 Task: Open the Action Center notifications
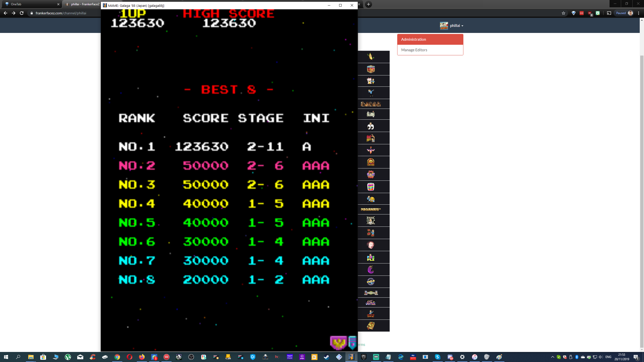pos(636,357)
